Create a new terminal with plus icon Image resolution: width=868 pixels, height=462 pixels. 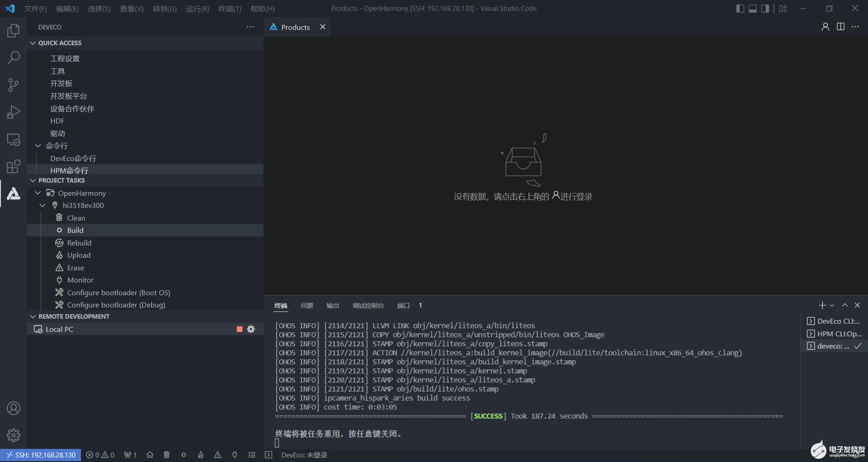822,306
